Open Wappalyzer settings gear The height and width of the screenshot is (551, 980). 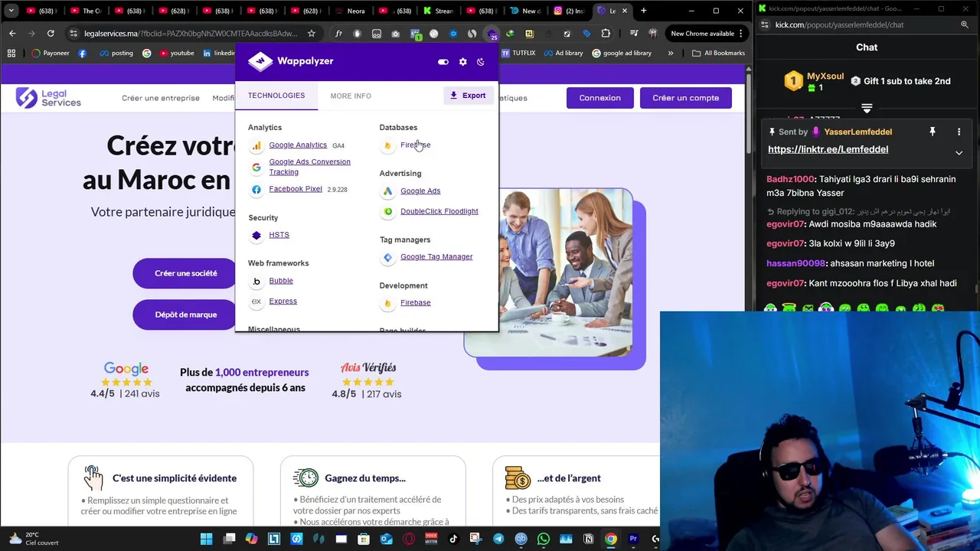point(462,62)
